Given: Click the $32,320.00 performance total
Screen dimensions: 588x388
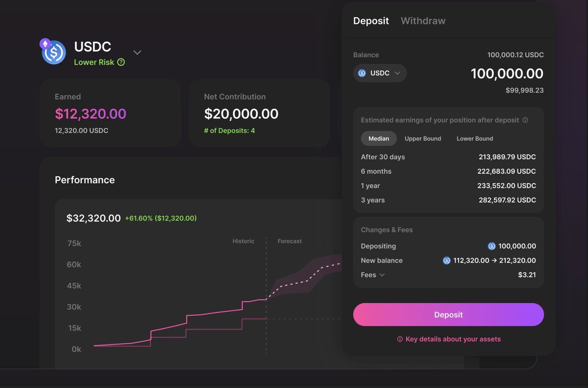Looking at the screenshot, I should [94, 218].
